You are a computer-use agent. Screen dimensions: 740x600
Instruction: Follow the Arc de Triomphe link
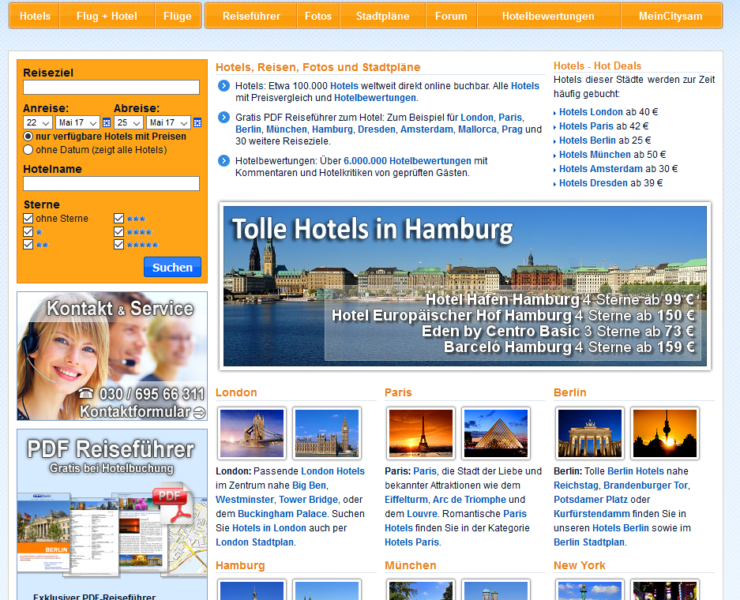pos(469,499)
